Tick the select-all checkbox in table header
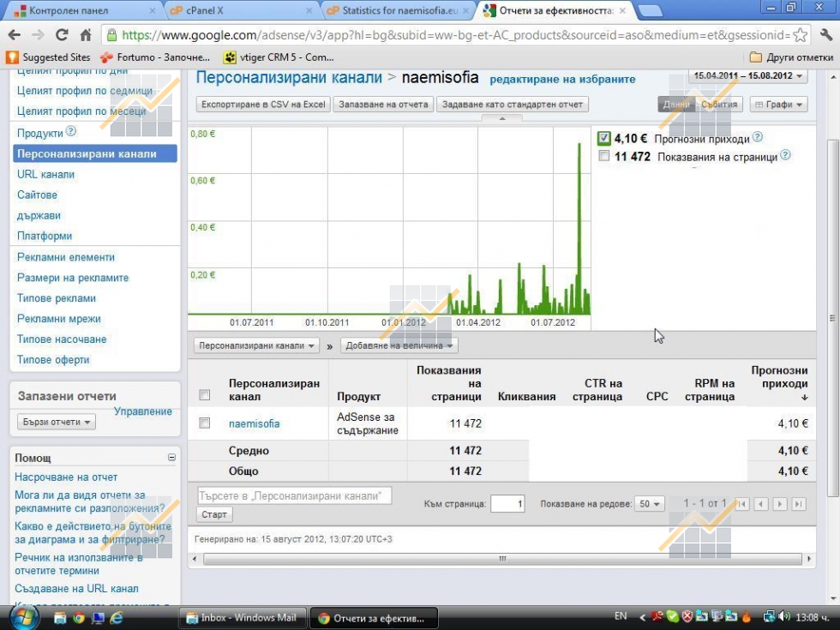 (204, 395)
